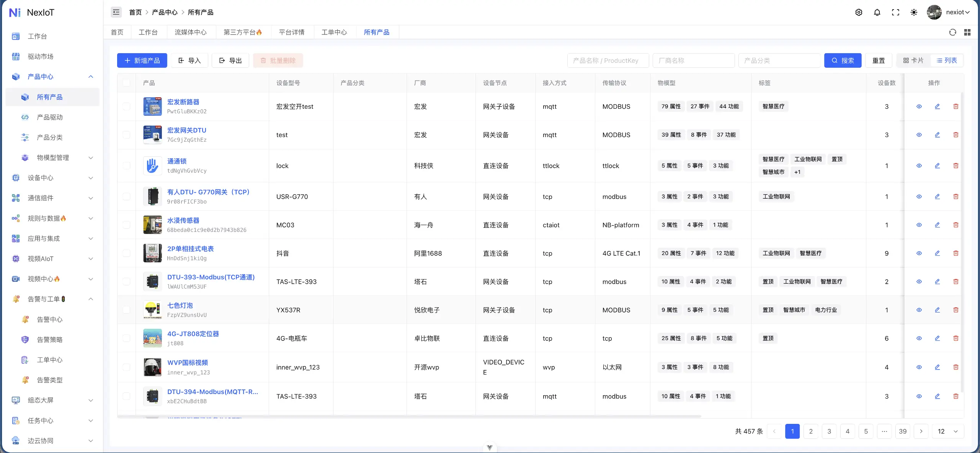Toggle fullscreen mode icon
The image size is (980, 453).
click(895, 12)
